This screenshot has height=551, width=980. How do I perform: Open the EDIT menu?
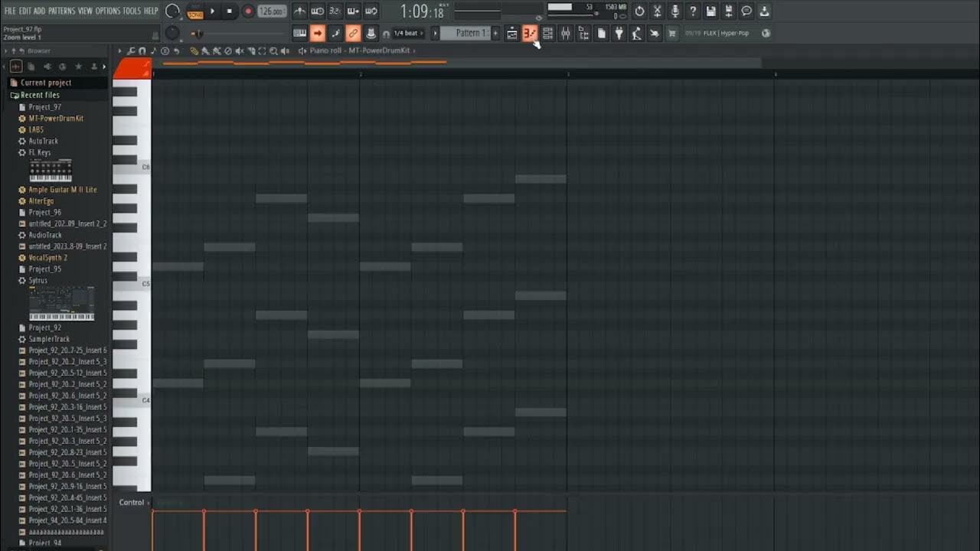[x=25, y=11]
